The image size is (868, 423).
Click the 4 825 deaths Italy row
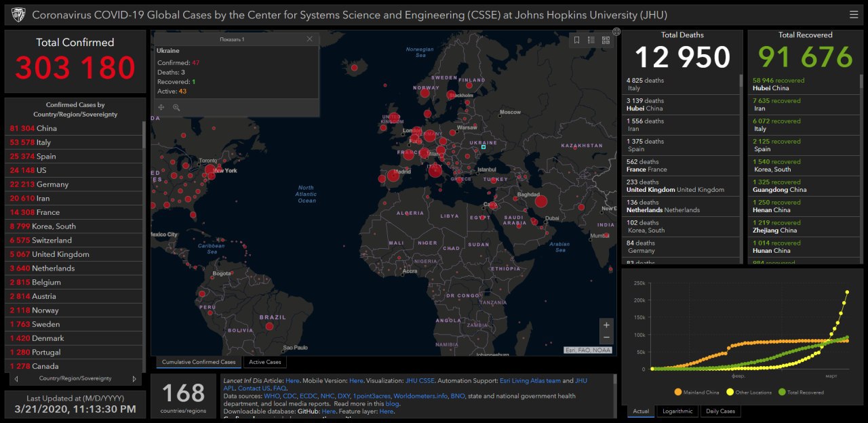682,84
